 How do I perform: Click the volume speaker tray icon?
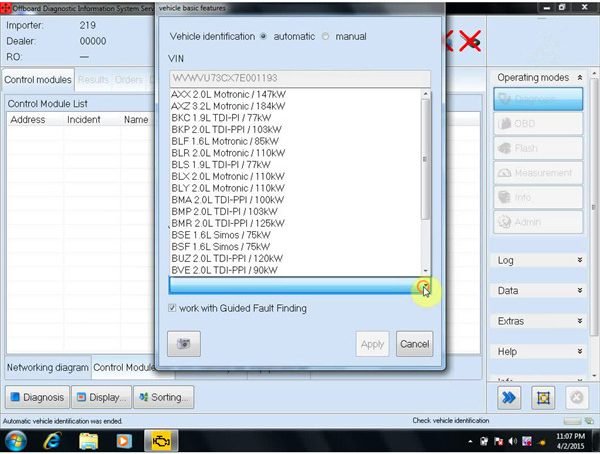pos(512,442)
